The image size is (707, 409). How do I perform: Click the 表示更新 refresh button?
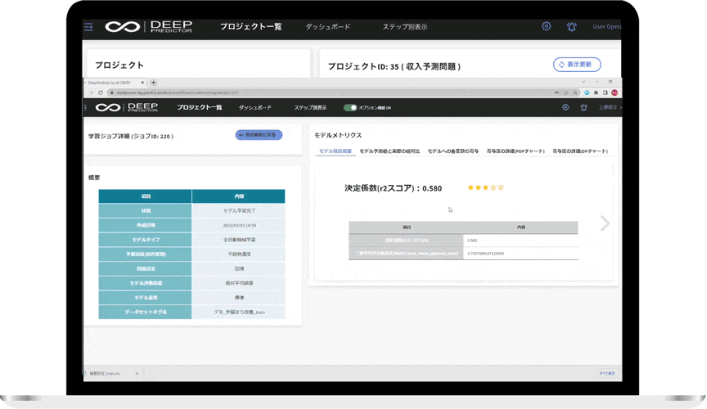pos(577,64)
